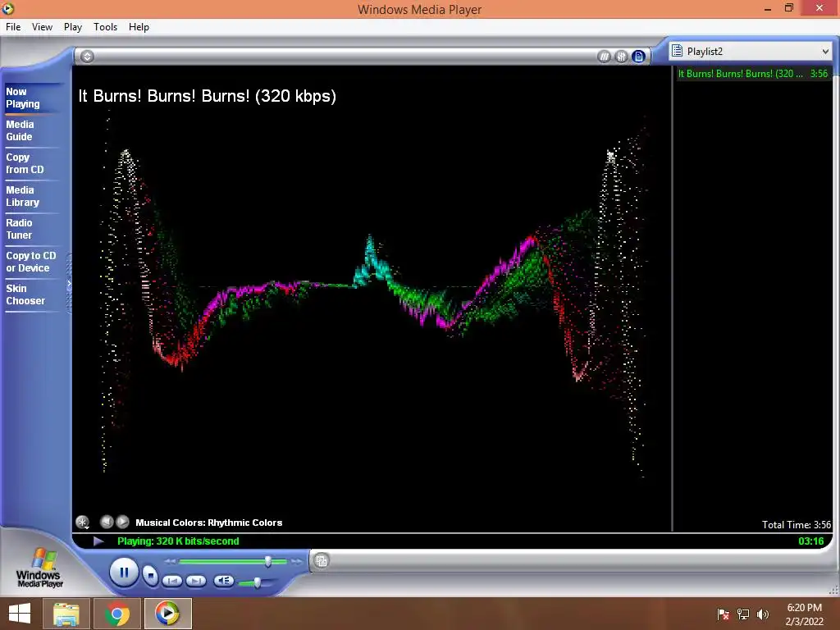
Task: Click the play status triangle icon
Action: point(98,541)
